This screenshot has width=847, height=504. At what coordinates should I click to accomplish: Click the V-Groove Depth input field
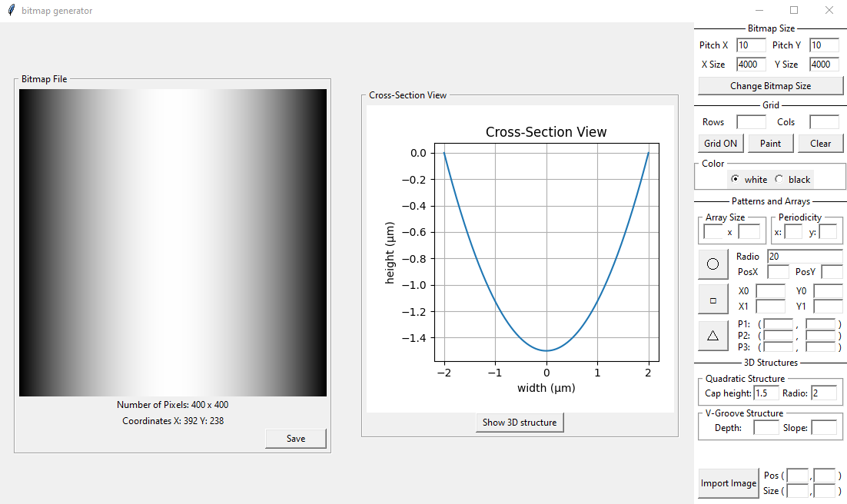click(766, 428)
